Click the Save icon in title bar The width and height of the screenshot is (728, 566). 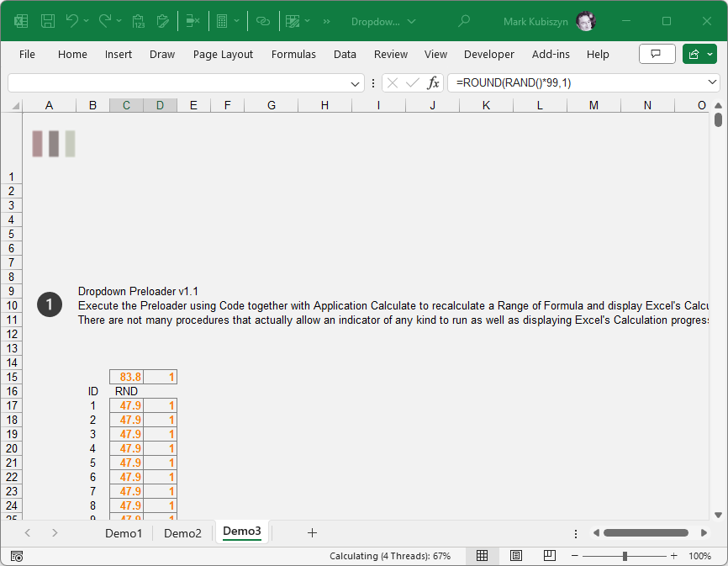[x=48, y=21]
